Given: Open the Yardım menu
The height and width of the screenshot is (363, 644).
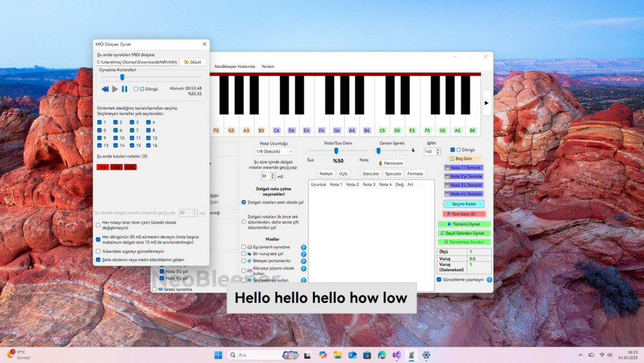Looking at the screenshot, I should point(268,66).
